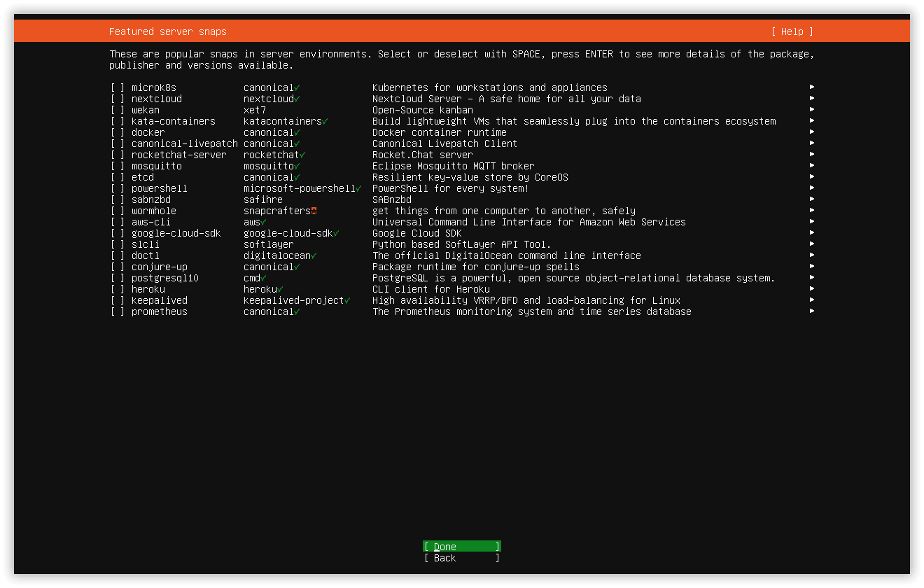
Task: Toggle the canonical-livepatch checkbox
Action: pos(118,143)
